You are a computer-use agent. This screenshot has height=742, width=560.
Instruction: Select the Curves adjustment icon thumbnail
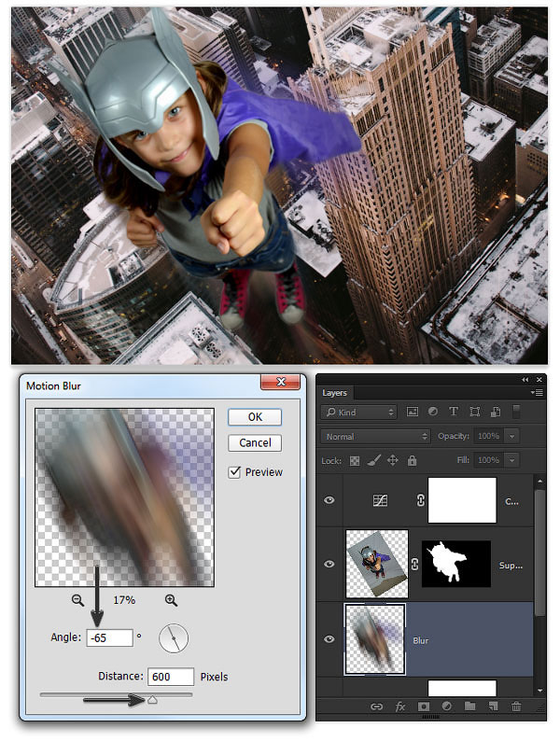[x=380, y=500]
